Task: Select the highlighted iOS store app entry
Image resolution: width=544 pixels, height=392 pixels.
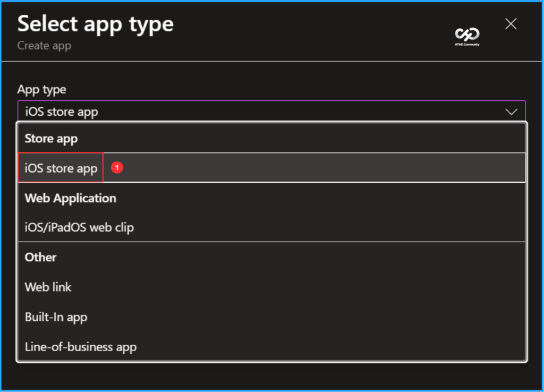Action: [x=60, y=167]
